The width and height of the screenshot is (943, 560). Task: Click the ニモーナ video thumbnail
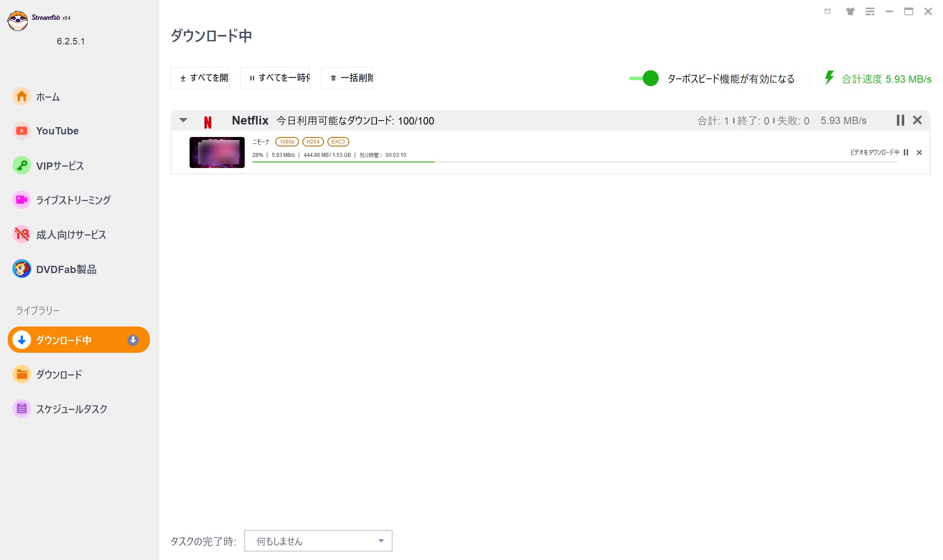tap(217, 152)
